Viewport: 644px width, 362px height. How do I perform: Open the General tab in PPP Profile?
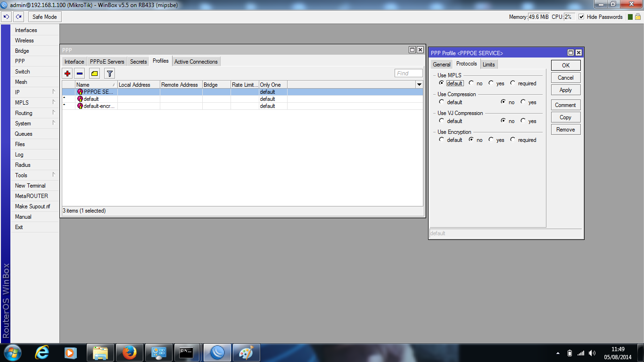442,65
